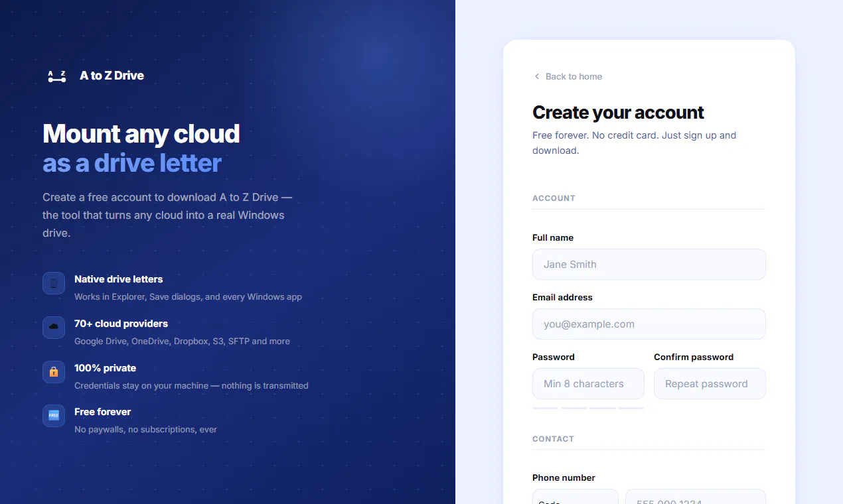Screen dimensions: 843x504
Task: Click the cloud icon beside 70+ cloud providers
Action: [54, 328]
